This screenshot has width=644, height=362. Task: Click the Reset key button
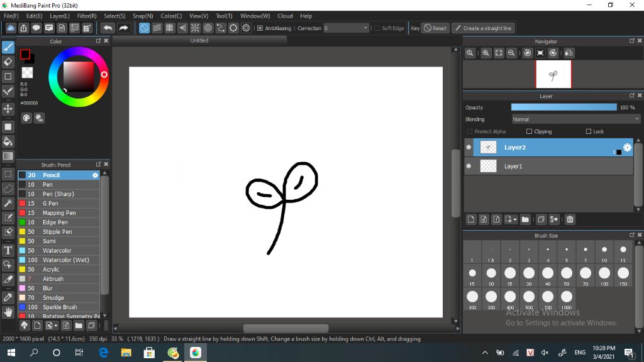(435, 28)
